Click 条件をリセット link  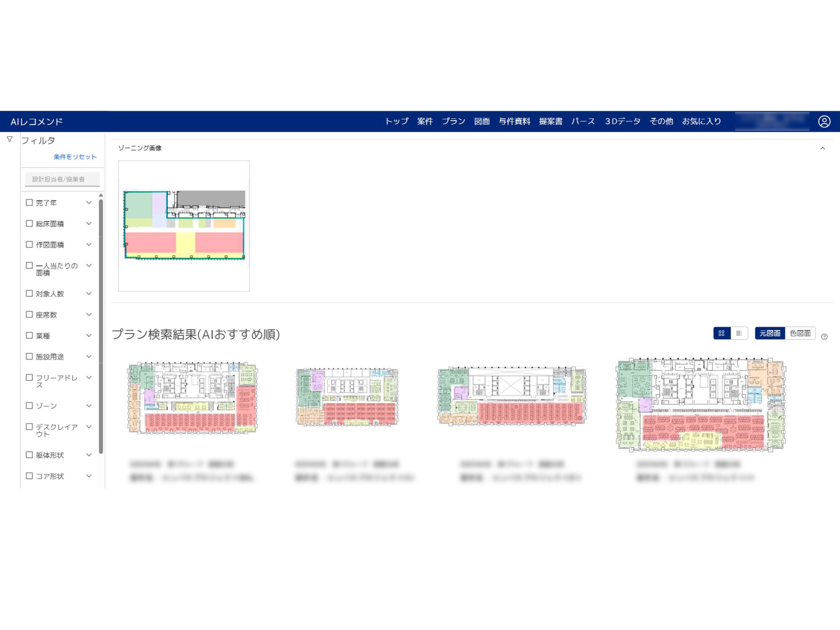(x=75, y=157)
